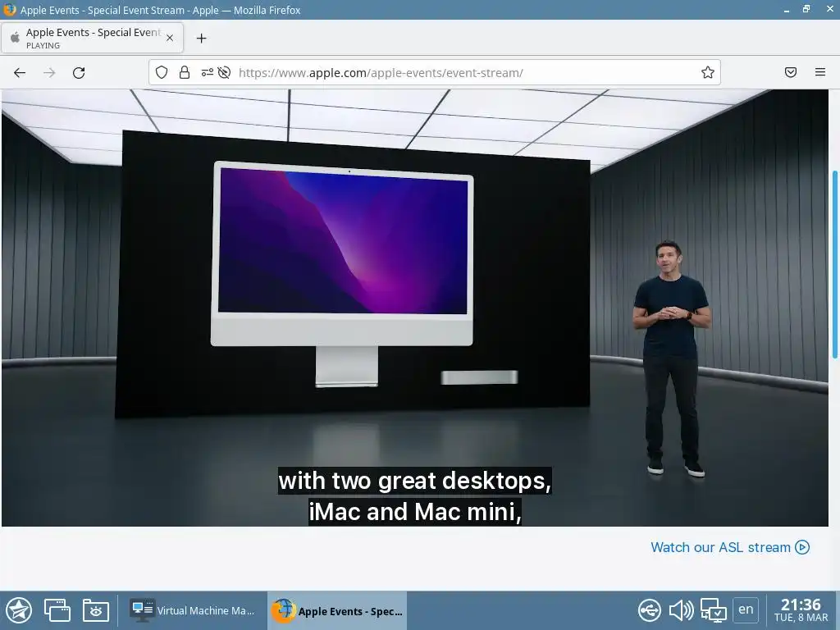Screen dimensions: 840x630
Task: View site security padlock information
Action: pos(185,72)
